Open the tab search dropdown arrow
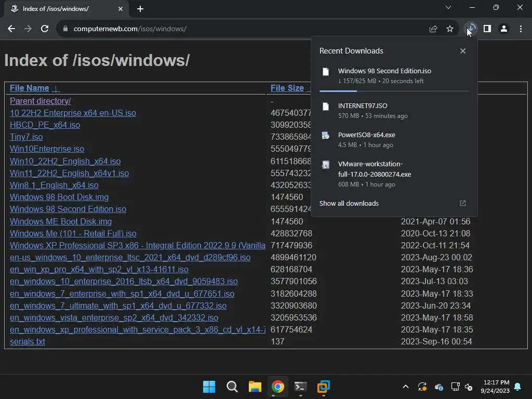 tap(448, 7)
